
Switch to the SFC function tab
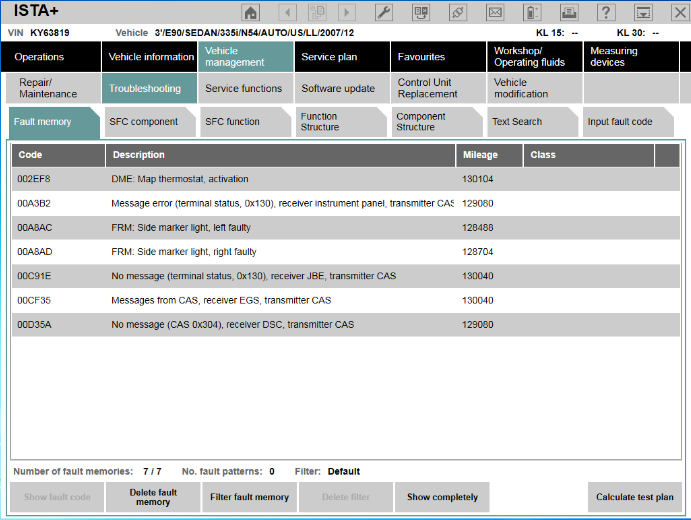tap(245, 122)
